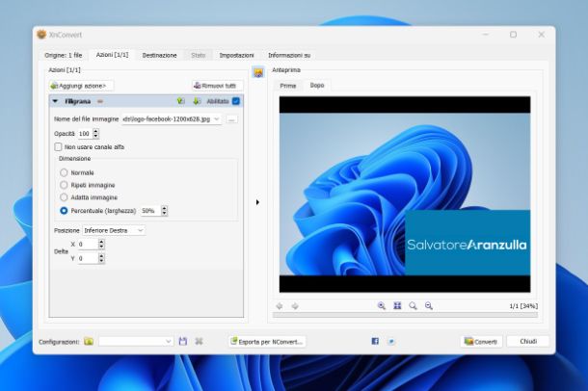Click the Opacità value field
This screenshot has height=391, width=588.
(x=85, y=134)
